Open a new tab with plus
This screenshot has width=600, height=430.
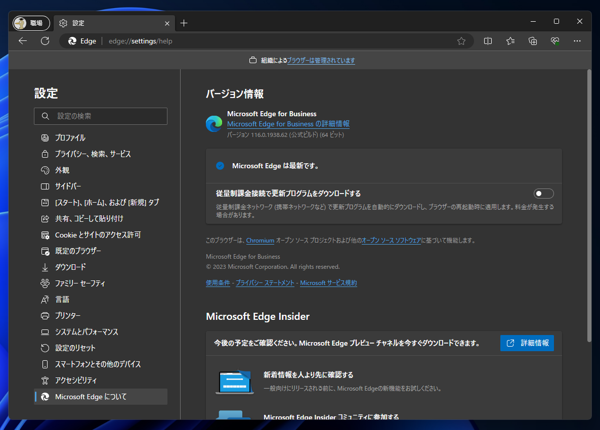pos(184,23)
